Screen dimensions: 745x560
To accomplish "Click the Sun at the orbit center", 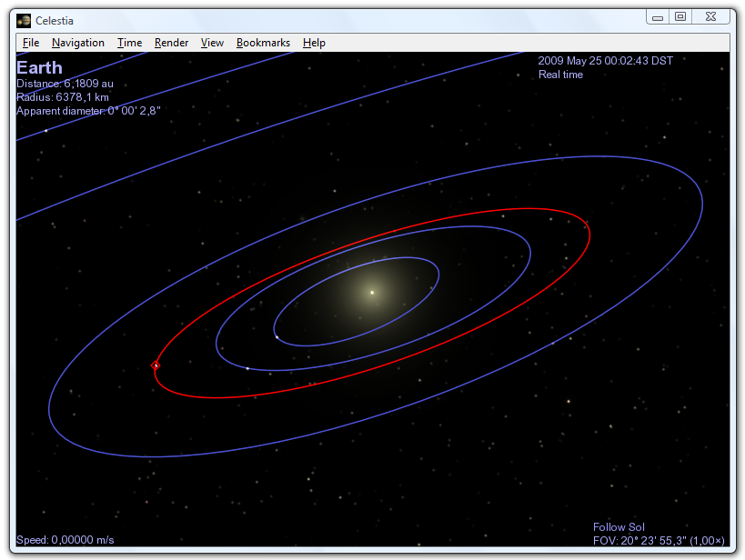I will [372, 293].
